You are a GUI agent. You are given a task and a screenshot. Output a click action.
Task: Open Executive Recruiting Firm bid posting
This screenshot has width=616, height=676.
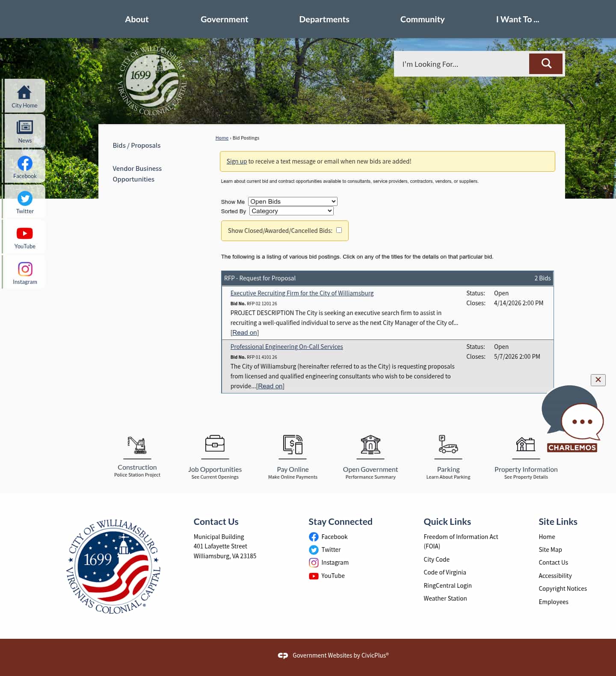[x=302, y=293]
